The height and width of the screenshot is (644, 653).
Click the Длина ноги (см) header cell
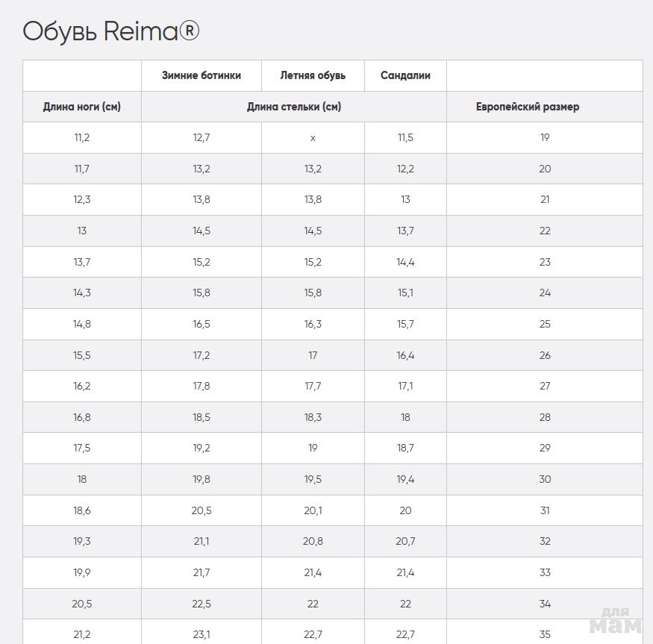[81, 107]
